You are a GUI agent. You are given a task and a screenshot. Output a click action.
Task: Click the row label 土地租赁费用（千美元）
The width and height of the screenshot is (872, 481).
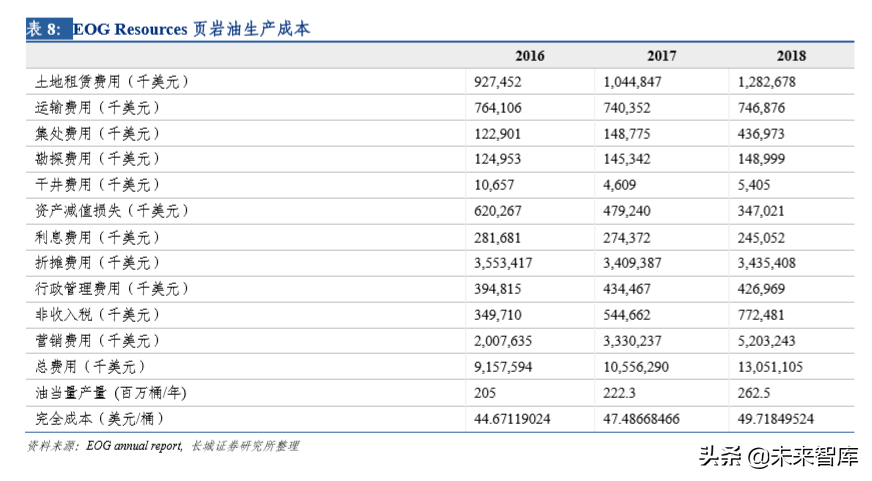pos(112,82)
